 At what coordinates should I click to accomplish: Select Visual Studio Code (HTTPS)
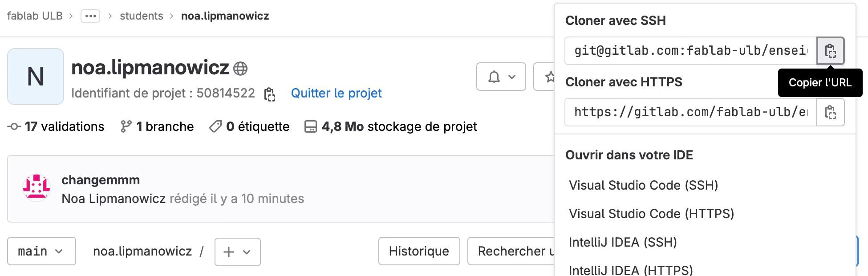(x=652, y=214)
